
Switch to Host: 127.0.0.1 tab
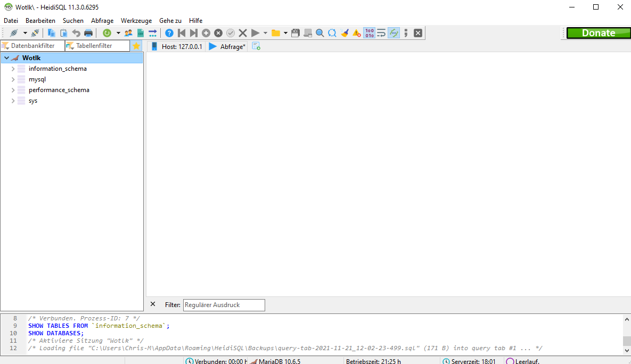click(177, 47)
